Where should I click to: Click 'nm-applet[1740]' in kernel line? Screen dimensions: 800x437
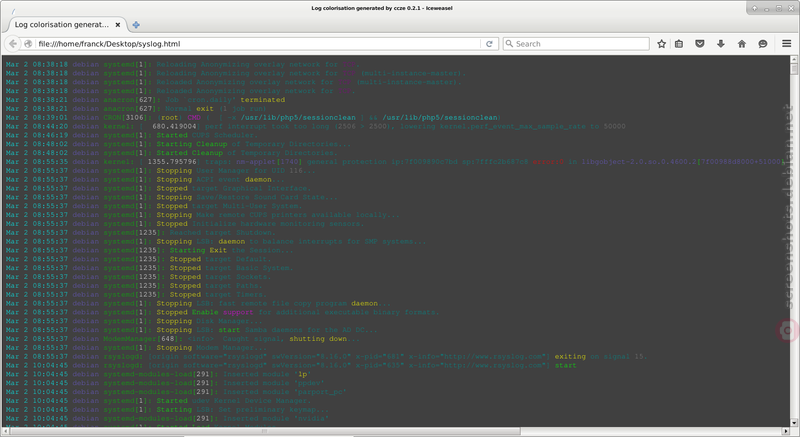point(269,162)
